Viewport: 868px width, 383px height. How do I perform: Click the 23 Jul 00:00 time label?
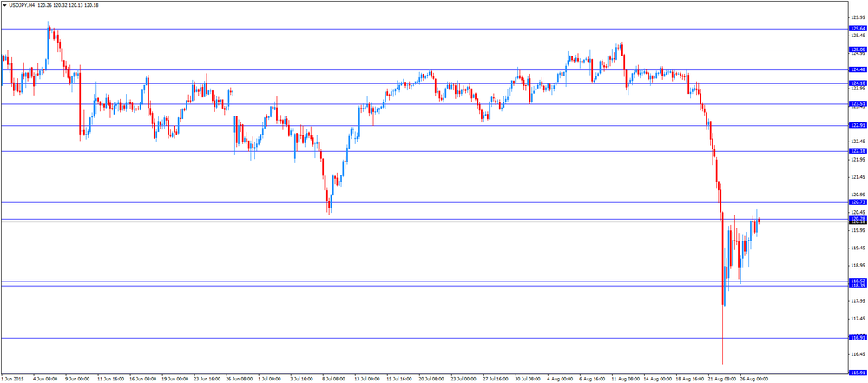click(x=465, y=380)
